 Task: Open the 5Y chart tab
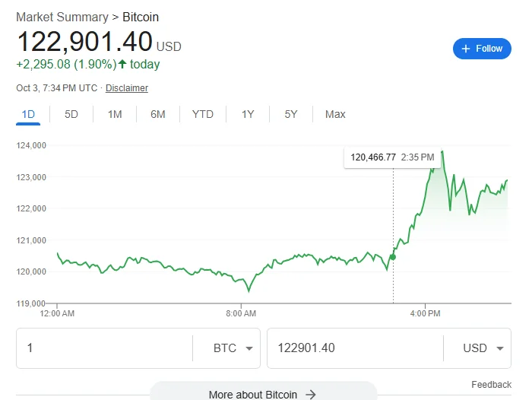click(x=291, y=114)
